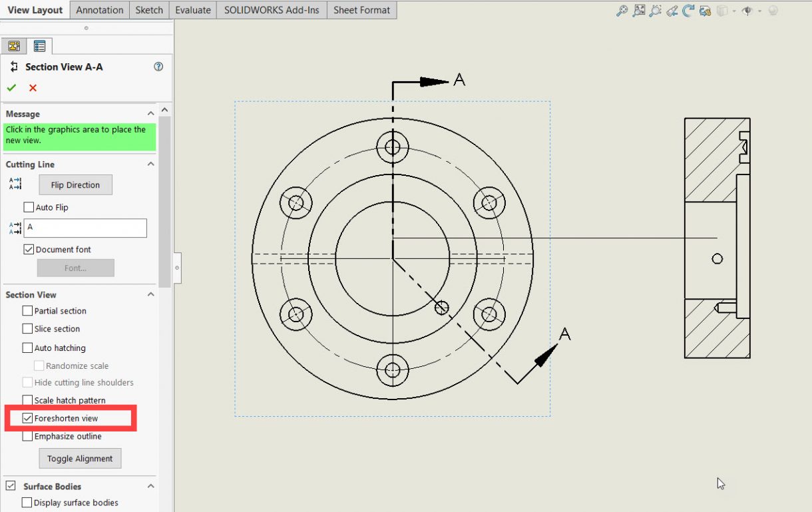Image resolution: width=812 pixels, height=512 pixels.
Task: Click the 3D Drawing View icon
Action: [x=705, y=11]
